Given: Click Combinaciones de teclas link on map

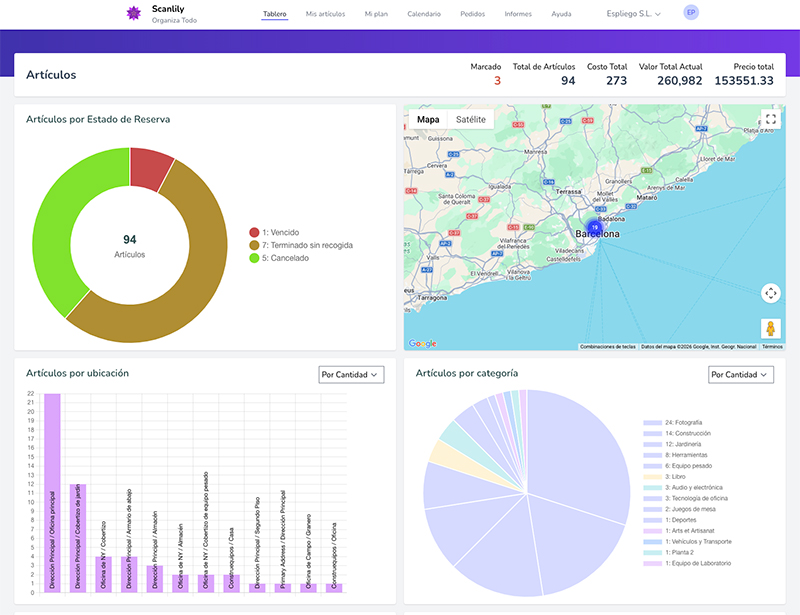Looking at the screenshot, I should pos(608,347).
